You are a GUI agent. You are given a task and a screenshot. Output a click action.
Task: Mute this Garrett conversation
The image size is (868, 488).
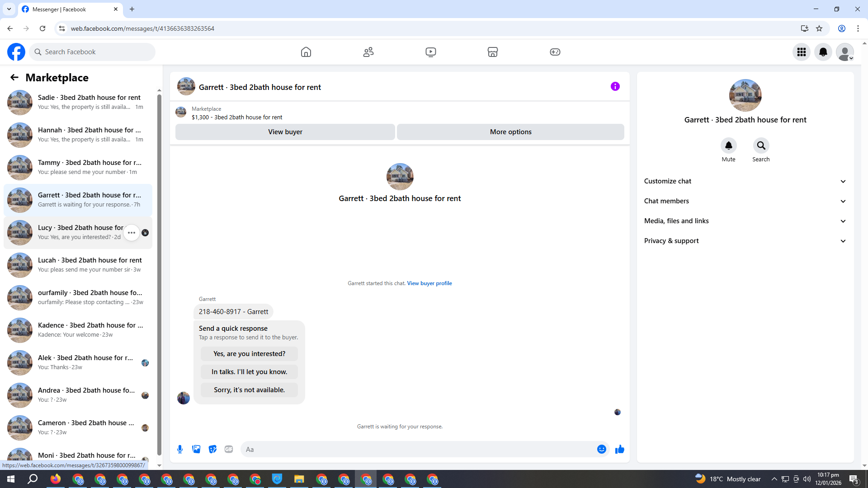tap(728, 145)
